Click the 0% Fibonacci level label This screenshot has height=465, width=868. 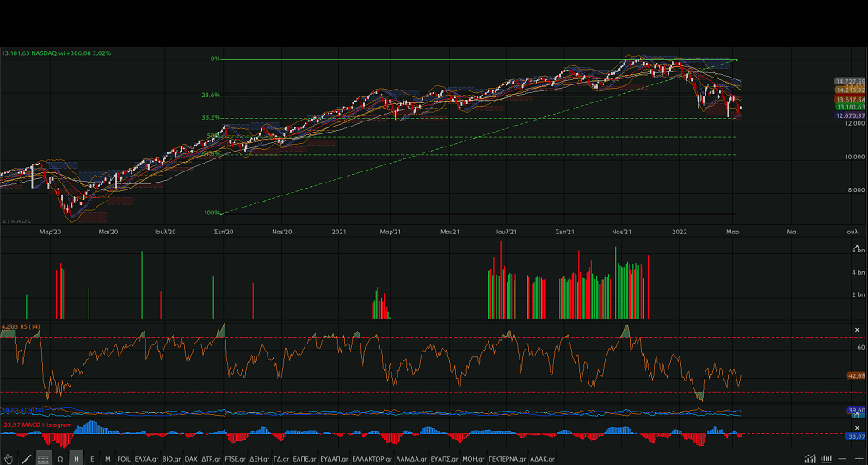tap(215, 59)
